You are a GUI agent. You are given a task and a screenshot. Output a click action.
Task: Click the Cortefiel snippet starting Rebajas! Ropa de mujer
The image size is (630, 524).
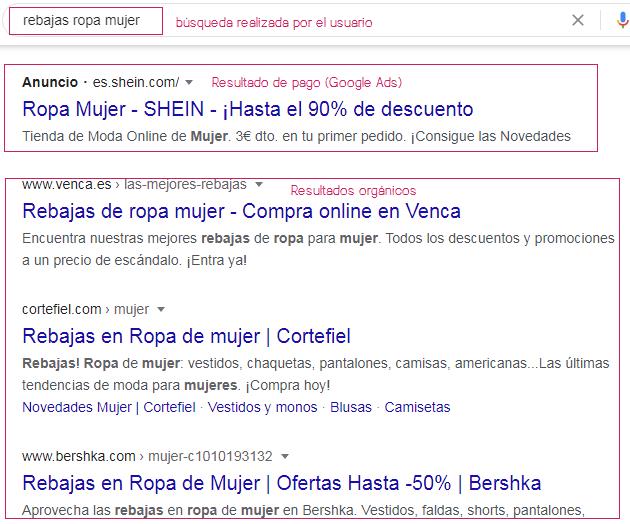(x=316, y=374)
